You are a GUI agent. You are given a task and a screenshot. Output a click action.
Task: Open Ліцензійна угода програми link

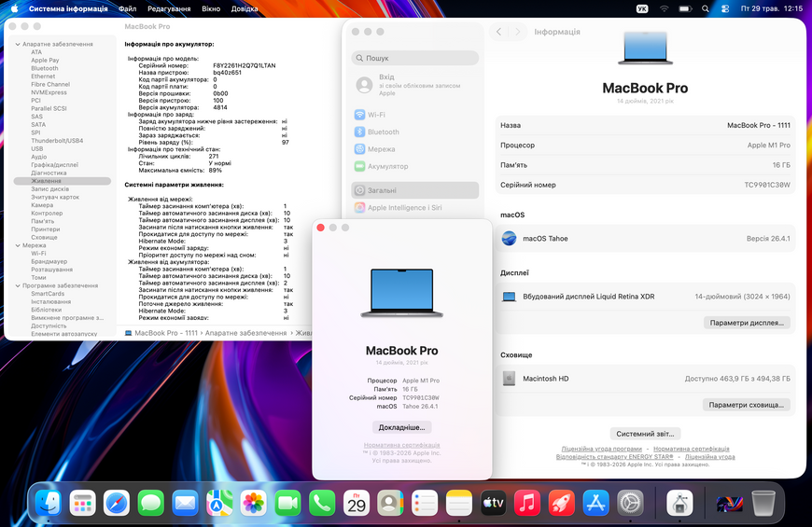[x=601, y=449]
